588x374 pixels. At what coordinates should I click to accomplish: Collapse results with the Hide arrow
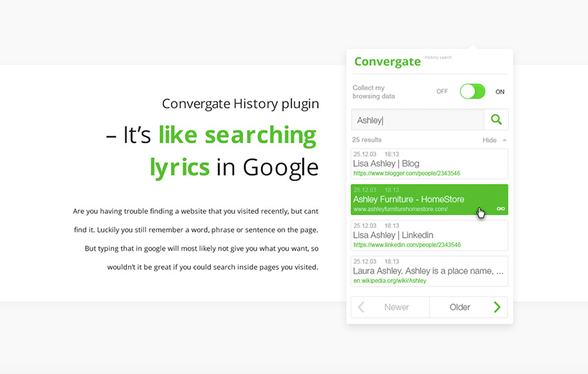[505, 140]
